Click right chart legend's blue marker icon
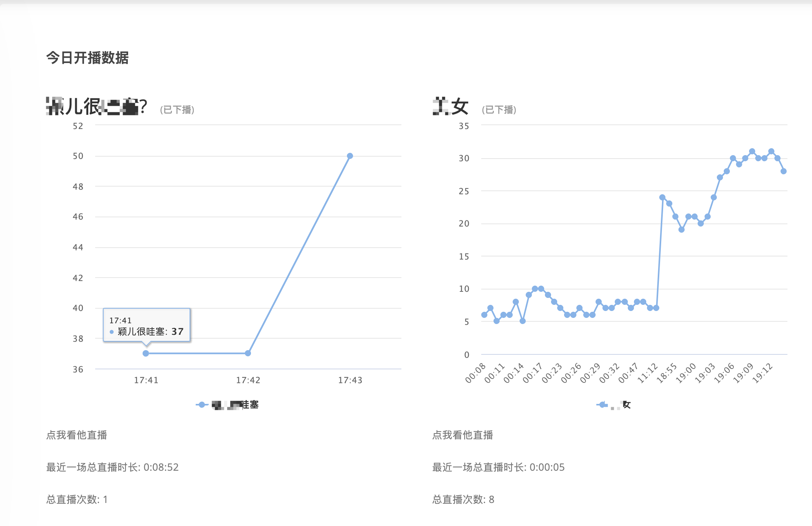Image resolution: width=812 pixels, height=526 pixels. [x=602, y=405]
